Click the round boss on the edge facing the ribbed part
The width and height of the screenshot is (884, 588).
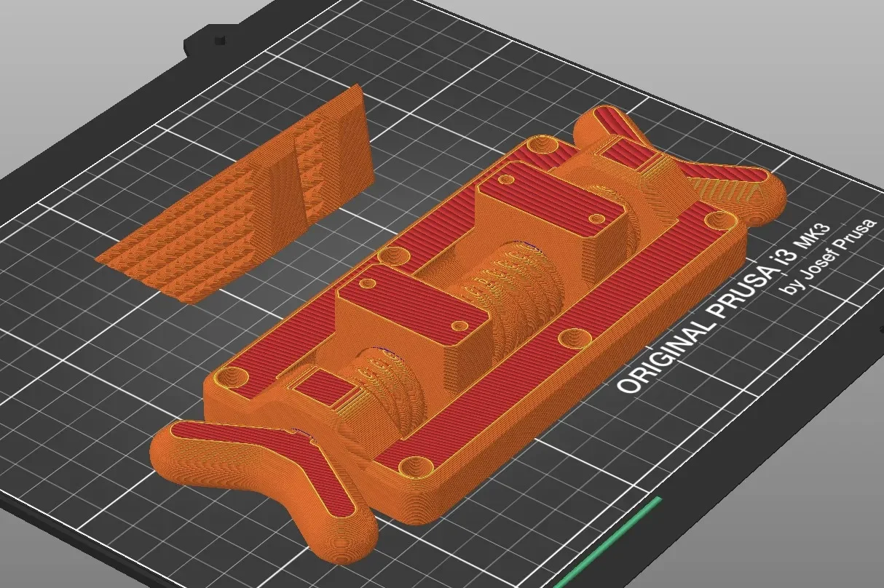394,255
